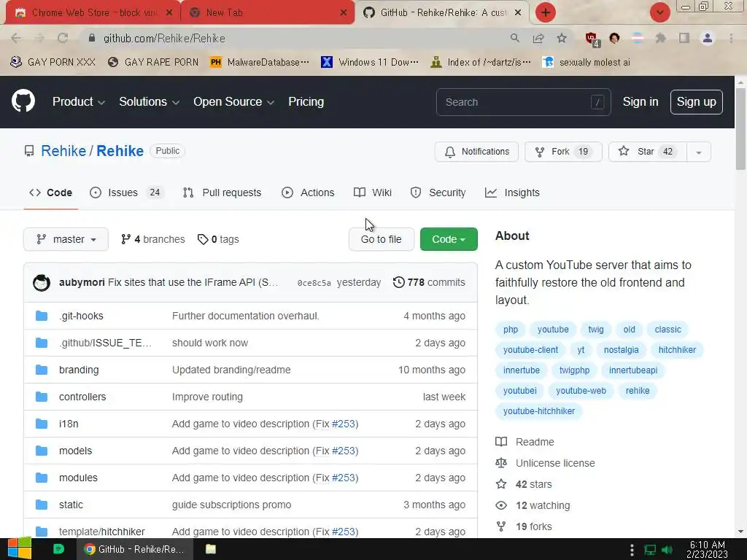Image resolution: width=747 pixels, height=560 pixels.
Task: Click the Windows Start button
Action: 19,549
